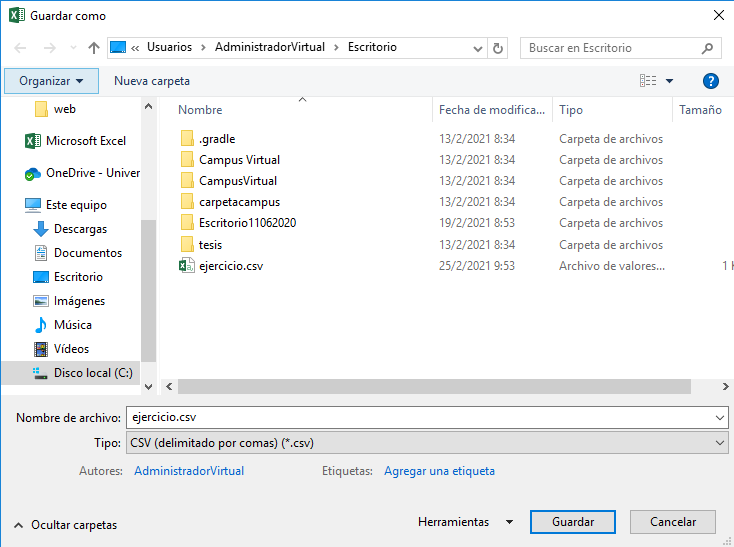Select Música in the navigation pane
Image resolution: width=734 pixels, height=547 pixels.
pyautogui.click(x=73, y=325)
